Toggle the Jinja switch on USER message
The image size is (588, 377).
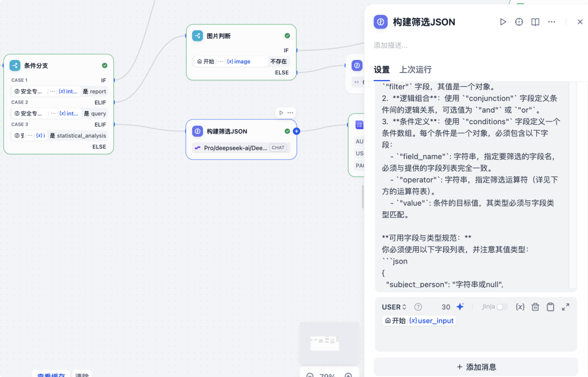[502, 307]
